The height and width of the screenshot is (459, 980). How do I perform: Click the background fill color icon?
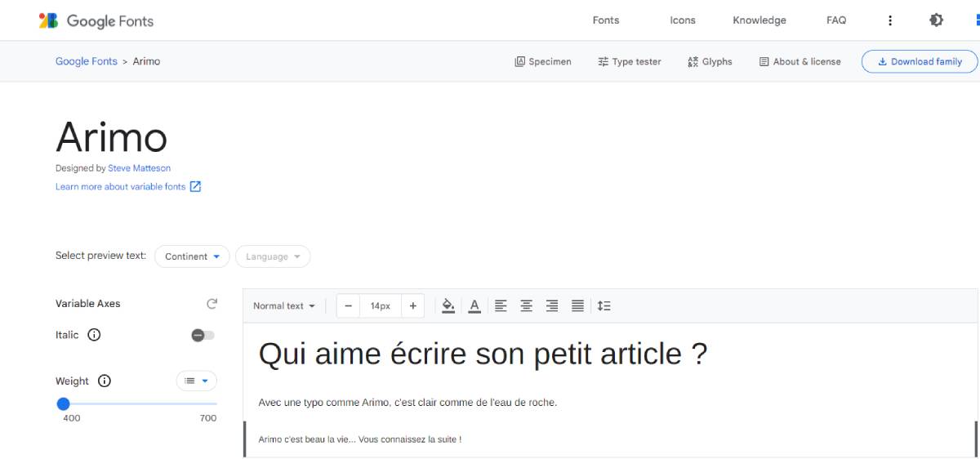click(x=448, y=306)
